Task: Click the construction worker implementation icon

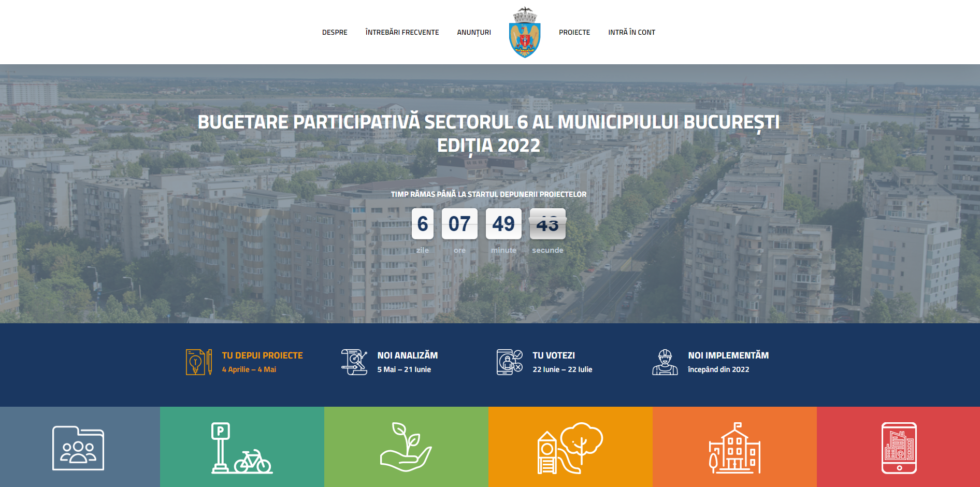Action: pyautogui.click(x=665, y=361)
